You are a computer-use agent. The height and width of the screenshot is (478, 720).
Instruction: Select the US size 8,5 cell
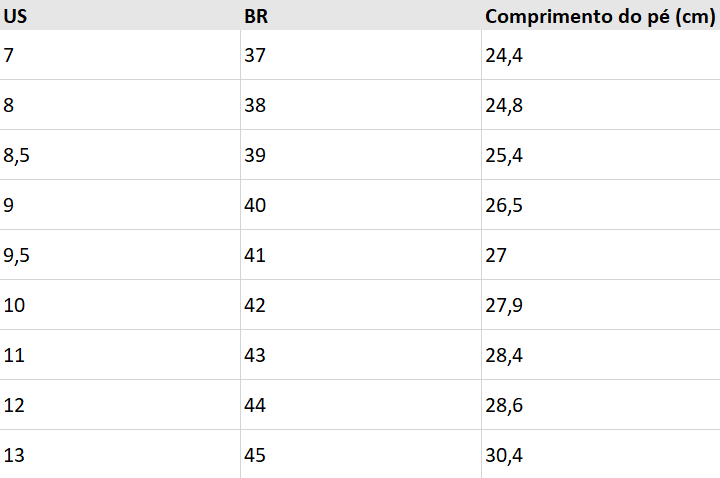[17, 155]
